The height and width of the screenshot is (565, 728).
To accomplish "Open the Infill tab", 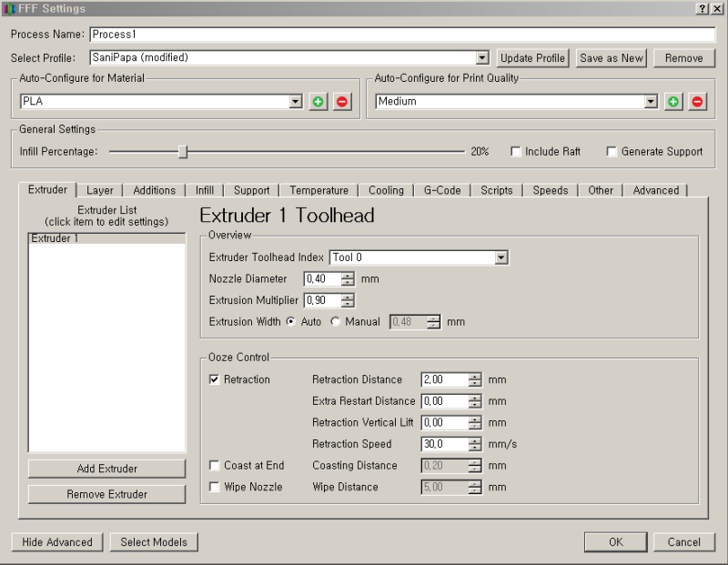I will (x=204, y=190).
